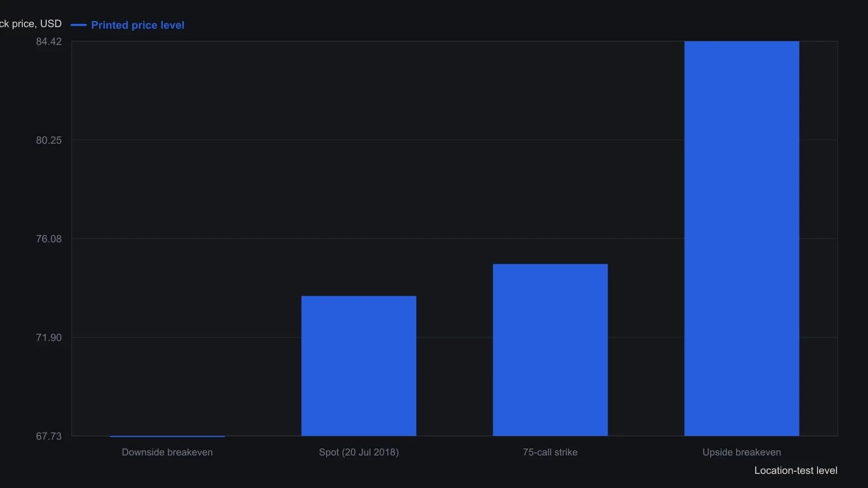Click the Downside breakeven axis label

(x=167, y=452)
